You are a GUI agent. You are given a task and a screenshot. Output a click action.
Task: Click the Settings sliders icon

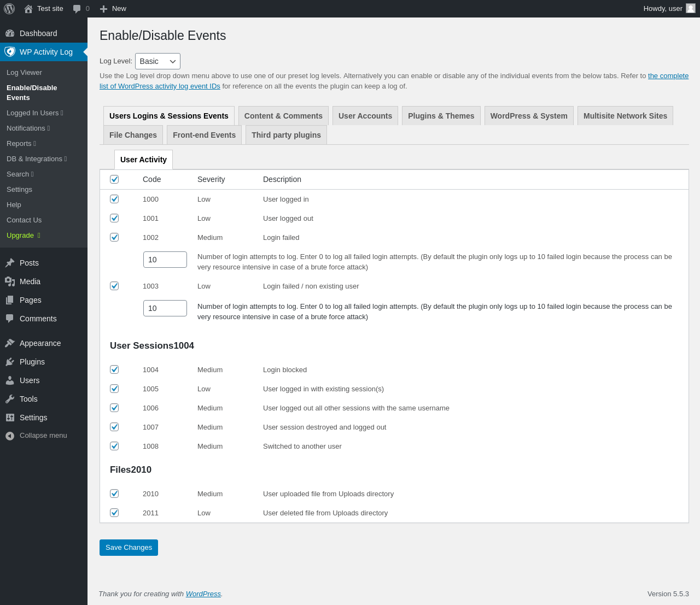10,418
